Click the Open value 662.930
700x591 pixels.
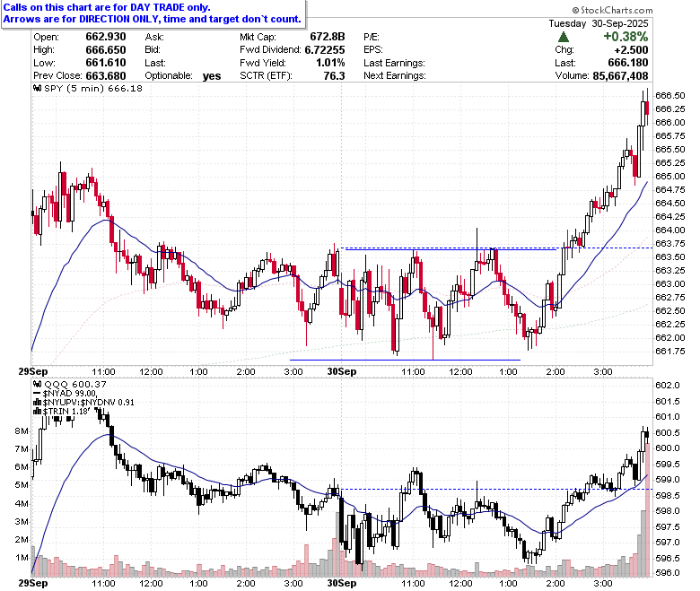point(106,37)
